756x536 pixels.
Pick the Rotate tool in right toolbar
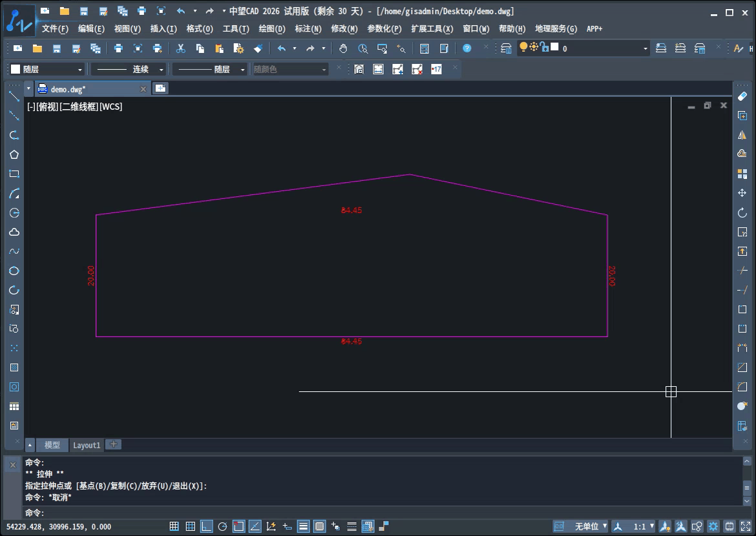(x=742, y=212)
